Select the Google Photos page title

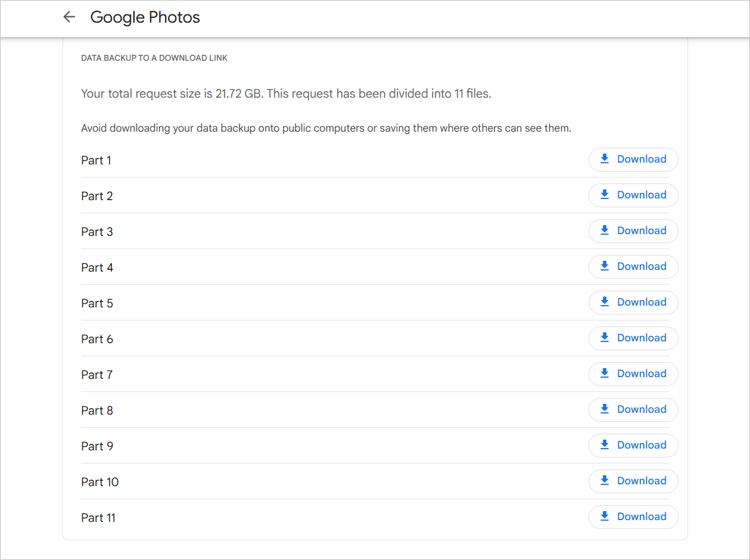[145, 18]
